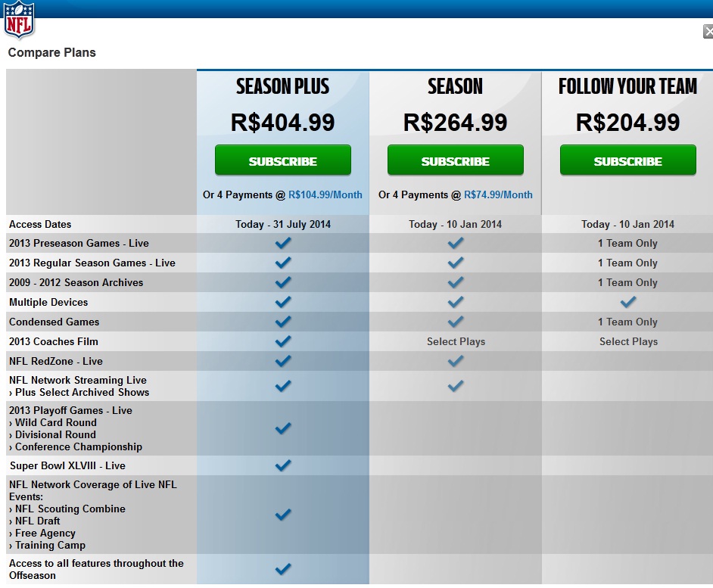Click Follow Your Team Multiple Devices checkmark
The image size is (713, 588).
tap(628, 301)
